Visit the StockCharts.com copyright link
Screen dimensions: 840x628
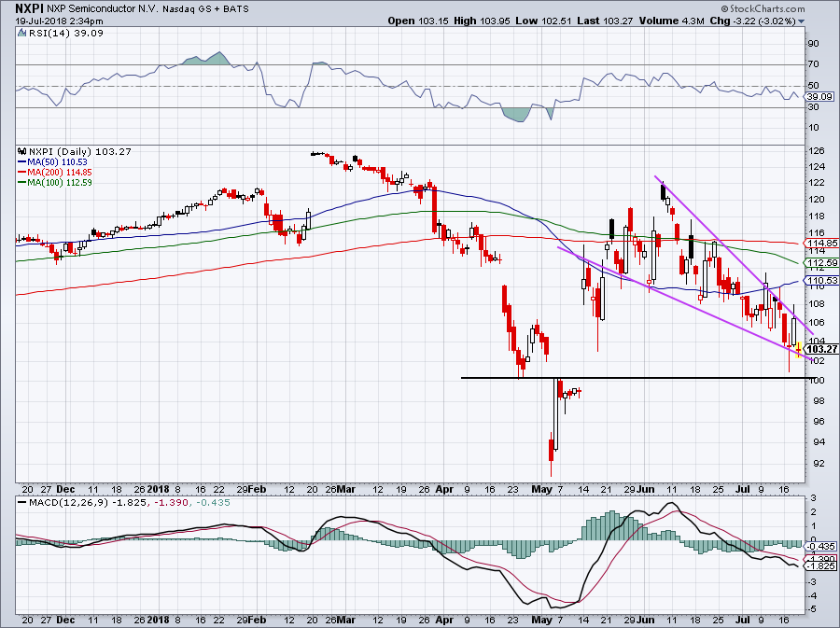point(763,8)
